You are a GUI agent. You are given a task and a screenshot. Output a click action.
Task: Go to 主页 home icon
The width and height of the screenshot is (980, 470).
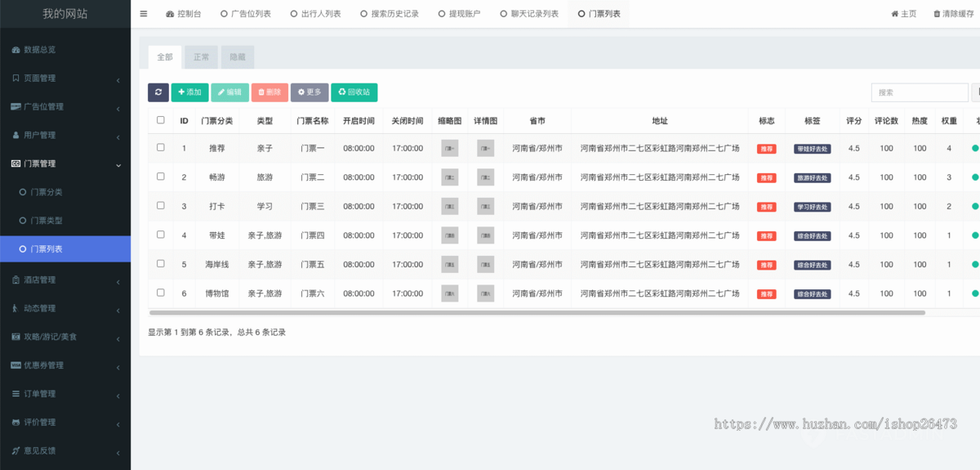coord(895,14)
